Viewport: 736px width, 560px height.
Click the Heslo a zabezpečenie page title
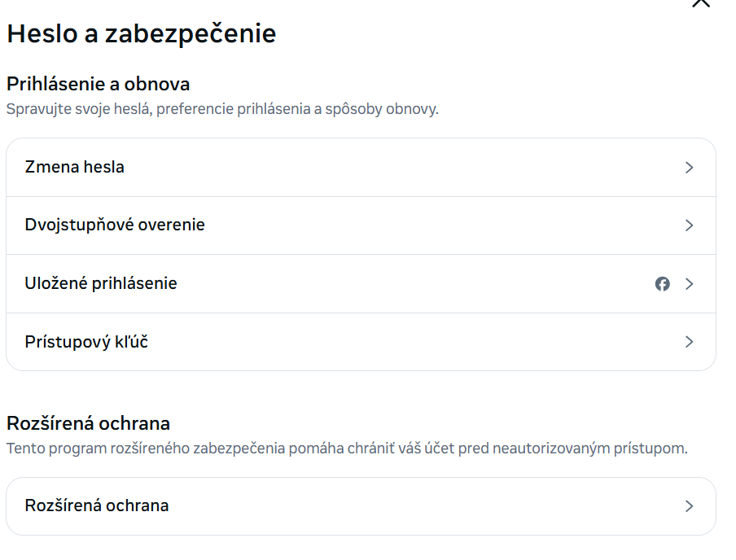pos(141,33)
